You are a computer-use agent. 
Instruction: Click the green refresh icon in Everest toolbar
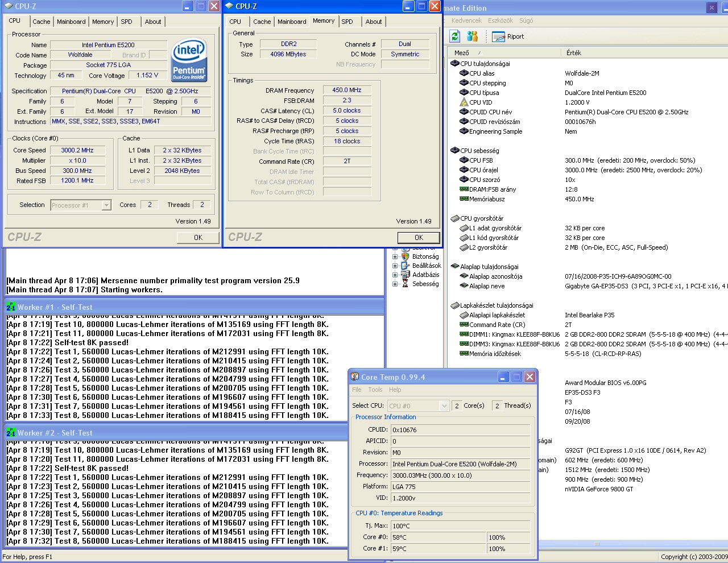pos(454,36)
